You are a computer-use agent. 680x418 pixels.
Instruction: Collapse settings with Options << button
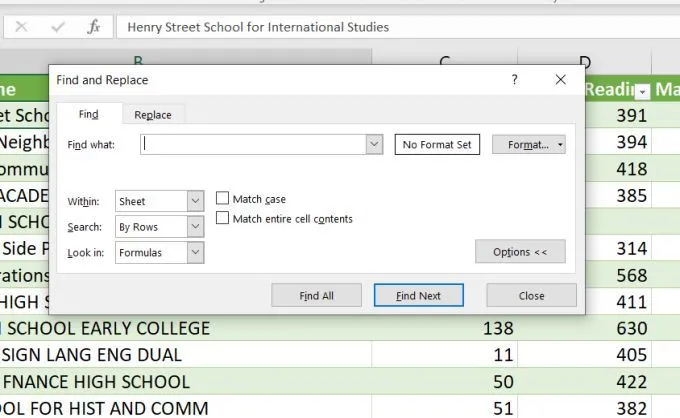tap(520, 251)
